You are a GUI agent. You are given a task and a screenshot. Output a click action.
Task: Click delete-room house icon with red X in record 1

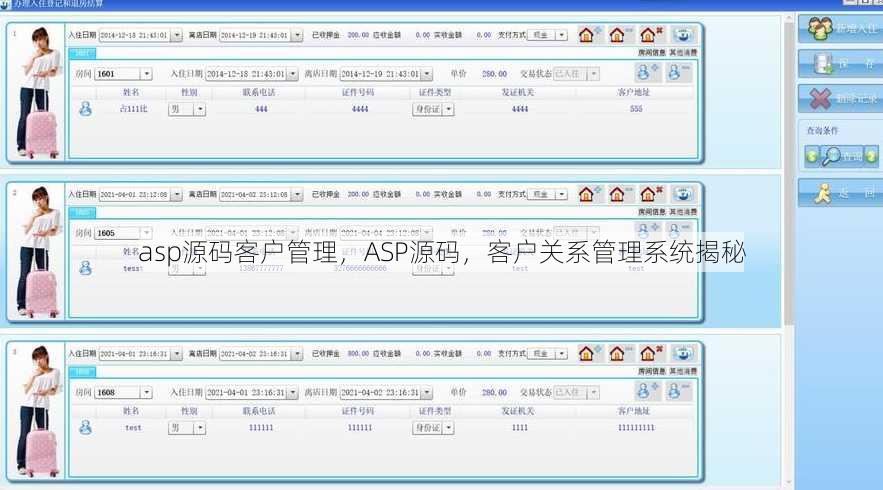click(650, 35)
